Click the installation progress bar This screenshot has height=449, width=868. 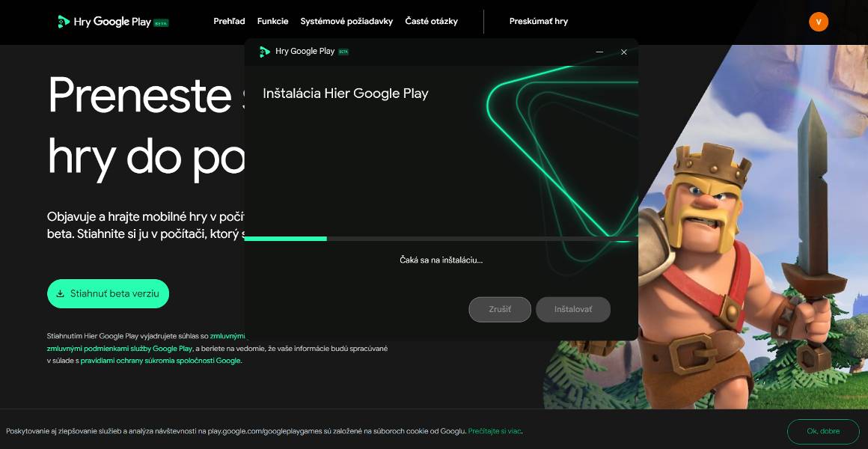[x=441, y=239]
